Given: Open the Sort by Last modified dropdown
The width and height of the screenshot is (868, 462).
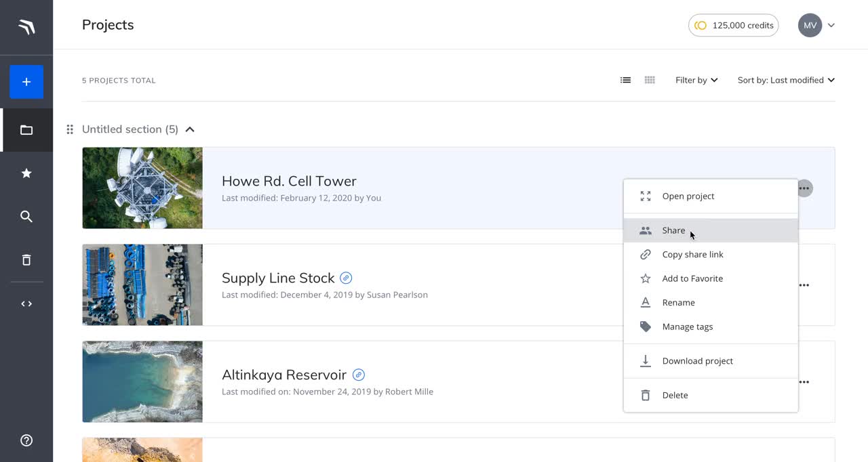Looking at the screenshot, I should 786,80.
